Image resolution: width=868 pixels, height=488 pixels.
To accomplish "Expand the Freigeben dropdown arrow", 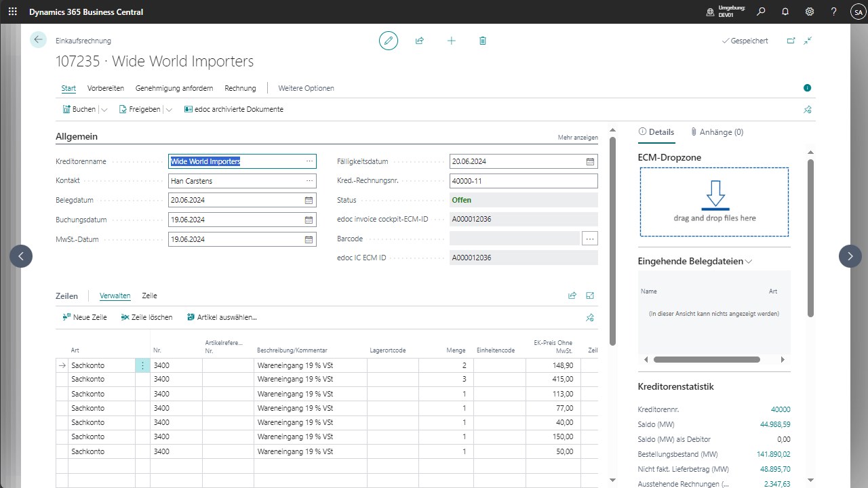I will pyautogui.click(x=169, y=110).
